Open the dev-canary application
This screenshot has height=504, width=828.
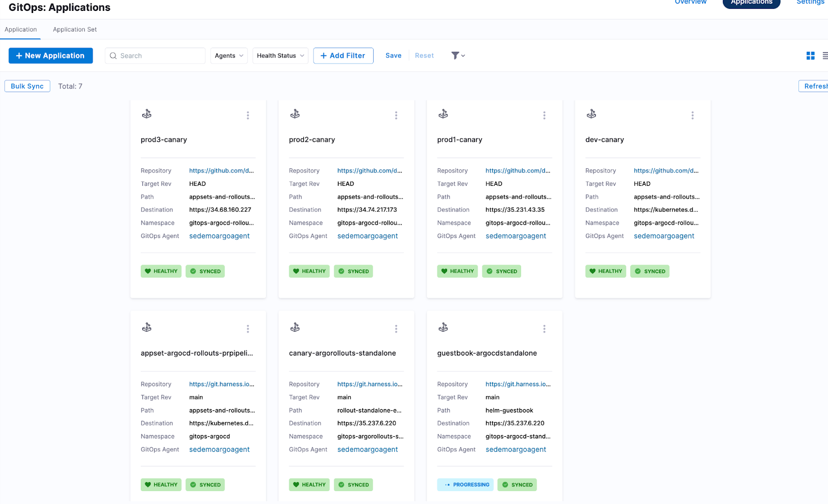(604, 140)
